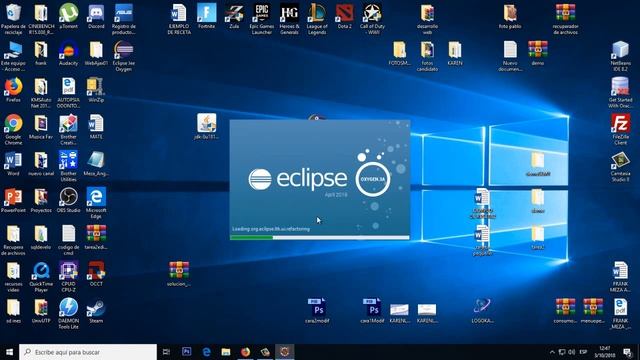Select the Eclipse Jee Oxygen shortcut

[123, 56]
